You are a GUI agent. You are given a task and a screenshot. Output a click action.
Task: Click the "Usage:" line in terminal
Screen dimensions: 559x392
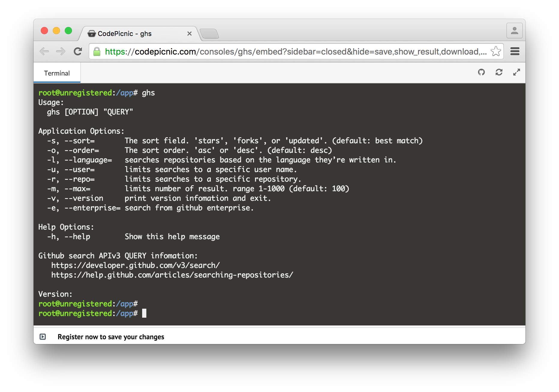51,102
